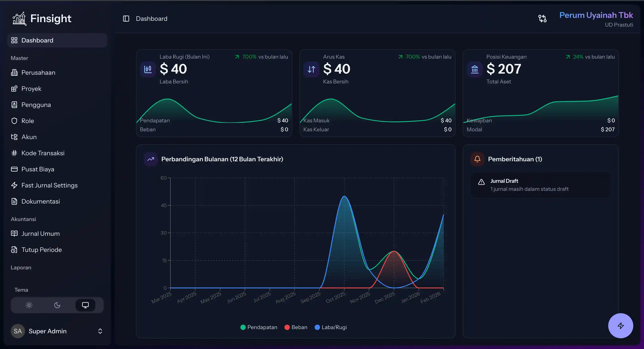The image size is (644, 349).
Task: Open Fast Jurnal Settings
Action: 57,185
